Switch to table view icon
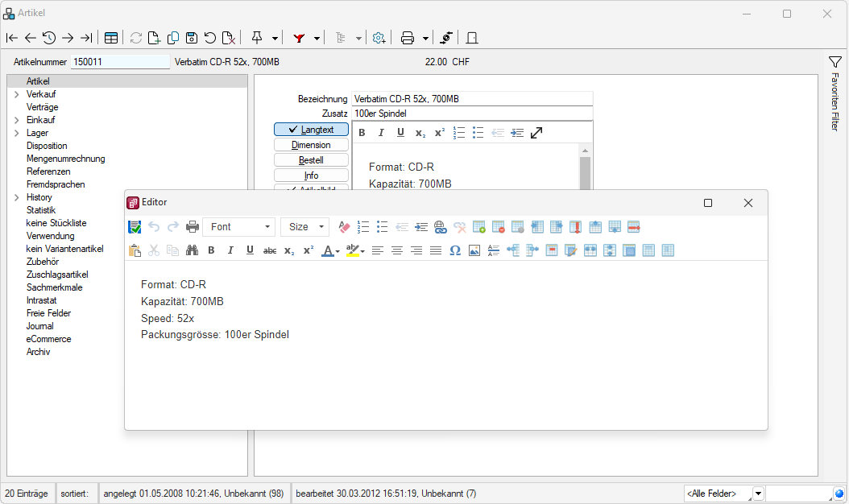 pyautogui.click(x=111, y=38)
